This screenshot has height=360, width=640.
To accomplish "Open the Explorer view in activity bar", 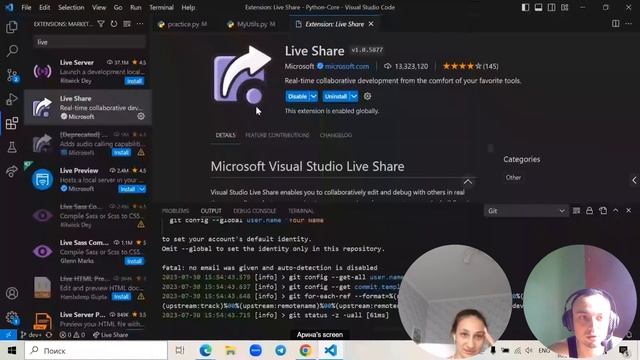I will (x=12, y=27).
